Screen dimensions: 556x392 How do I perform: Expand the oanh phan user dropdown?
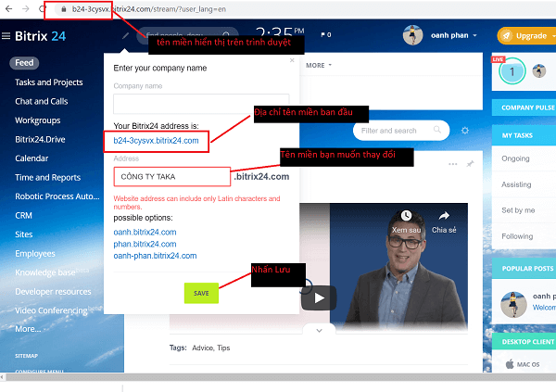[x=474, y=35]
